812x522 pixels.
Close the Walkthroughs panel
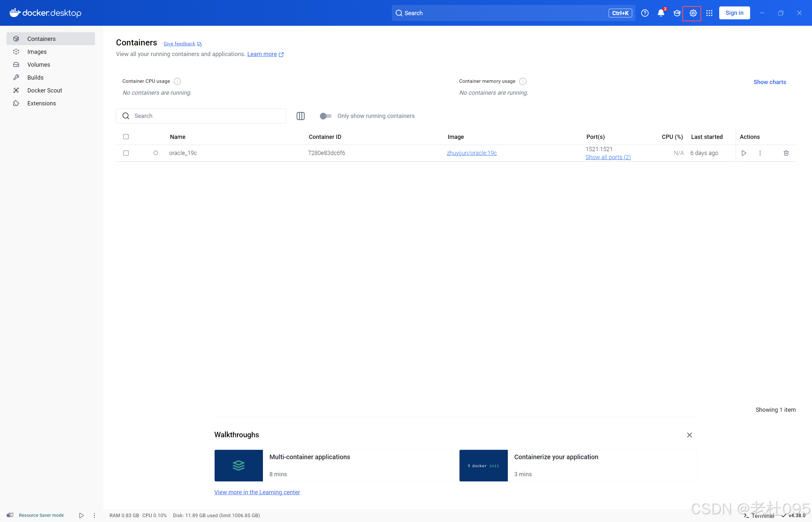pyautogui.click(x=689, y=435)
